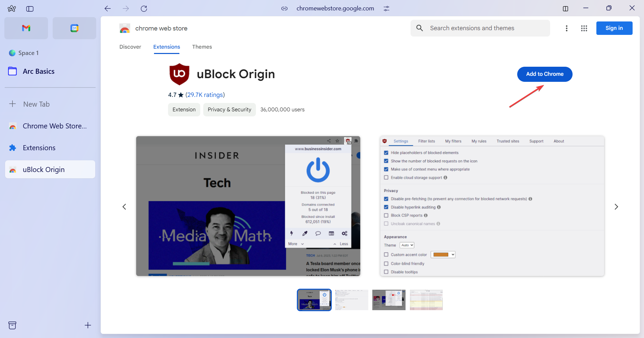Open the Filter lists settings tab

tap(427, 141)
